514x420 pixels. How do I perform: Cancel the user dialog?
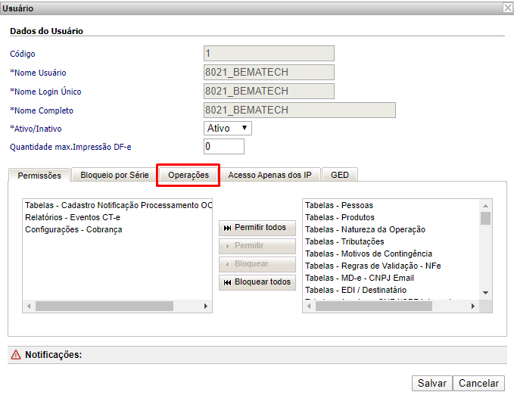pyautogui.click(x=478, y=383)
